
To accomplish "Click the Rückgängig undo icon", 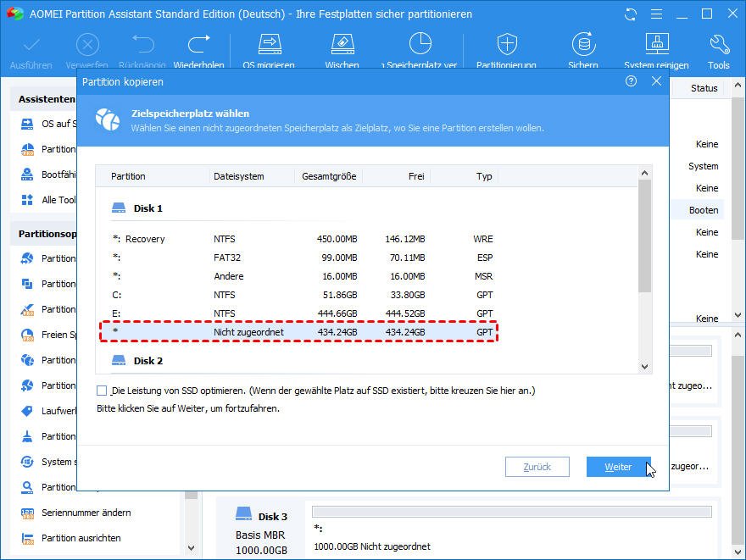I will [x=143, y=44].
